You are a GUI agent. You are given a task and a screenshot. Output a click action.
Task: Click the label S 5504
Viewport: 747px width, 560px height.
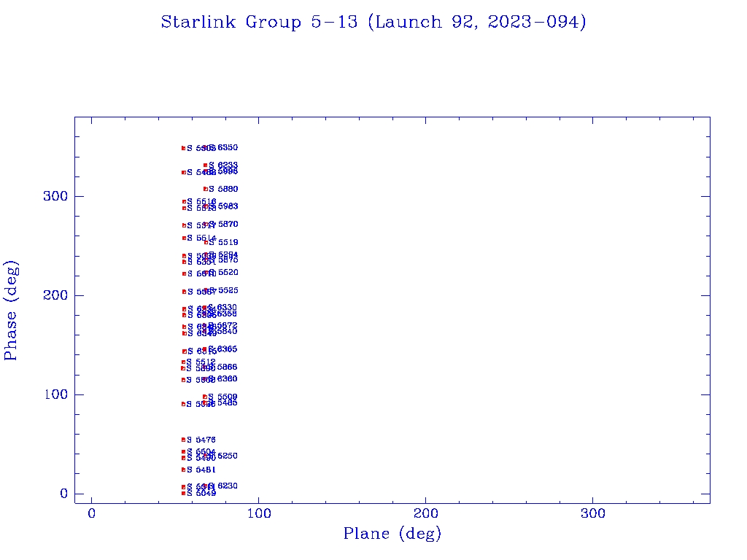(201, 452)
